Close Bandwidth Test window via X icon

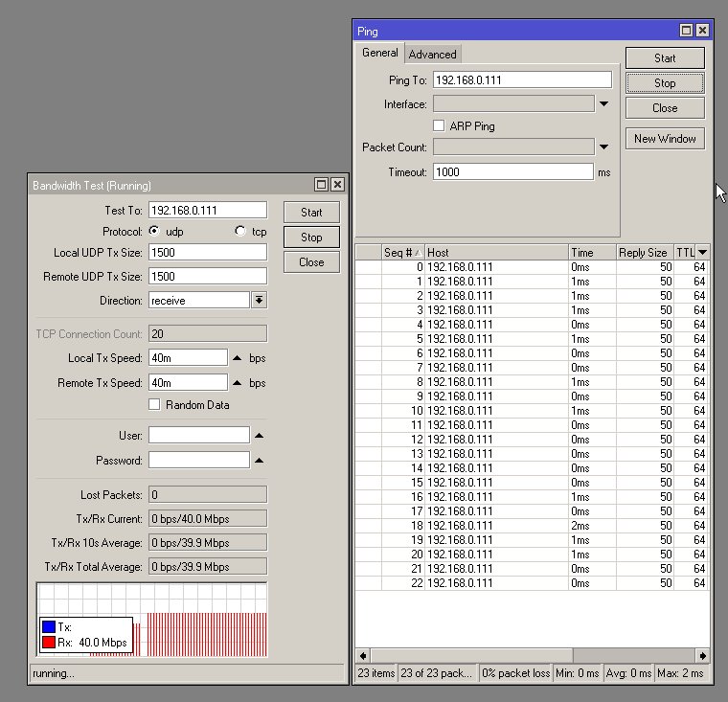[337, 184]
